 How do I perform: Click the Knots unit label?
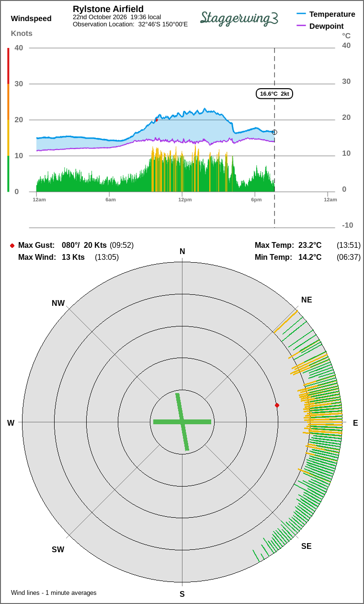[x=22, y=34]
